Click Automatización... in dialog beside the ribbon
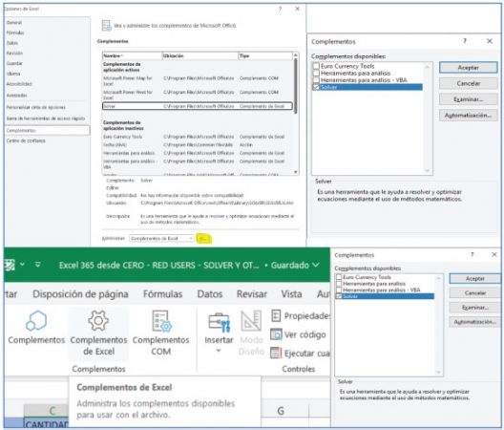The height and width of the screenshot is (430, 504). pyautogui.click(x=475, y=322)
